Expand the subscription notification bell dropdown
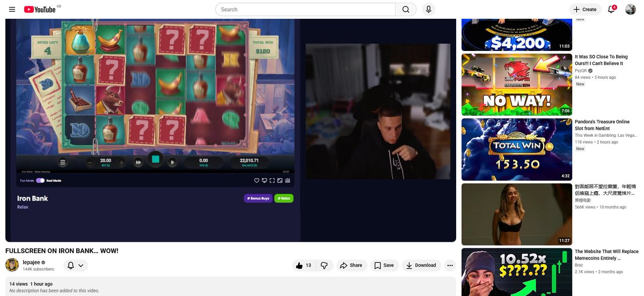The width and height of the screenshot is (644, 296). click(76, 265)
